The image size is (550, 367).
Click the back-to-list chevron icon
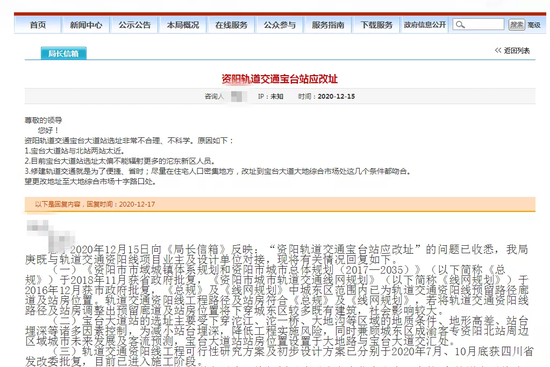coord(498,51)
